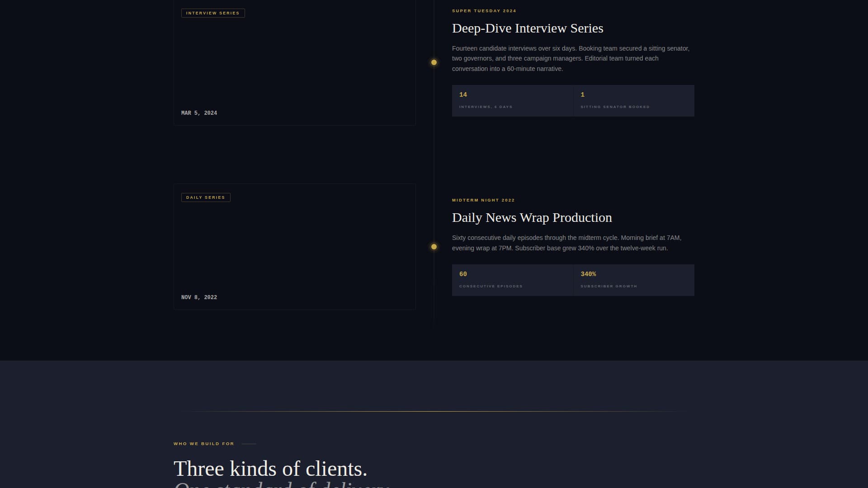
Task: Select the MIDTERM NIGHT 2022 eyebrow label
Action: point(483,200)
